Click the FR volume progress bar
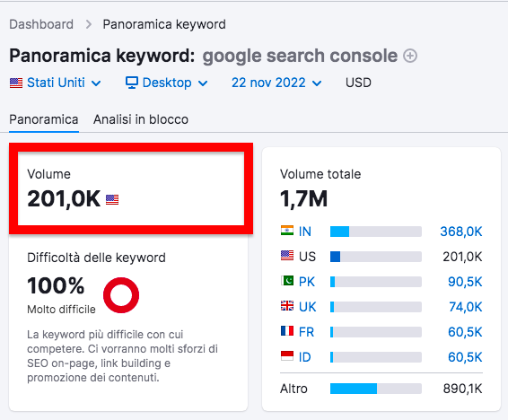 376,332
